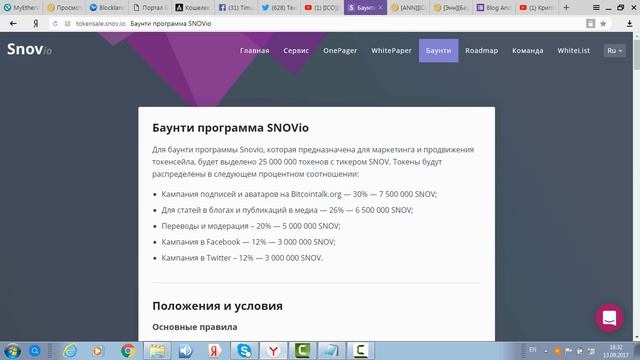Open the first green Camtasia taskbar icon
The image size is (640, 360).
pos(302,351)
